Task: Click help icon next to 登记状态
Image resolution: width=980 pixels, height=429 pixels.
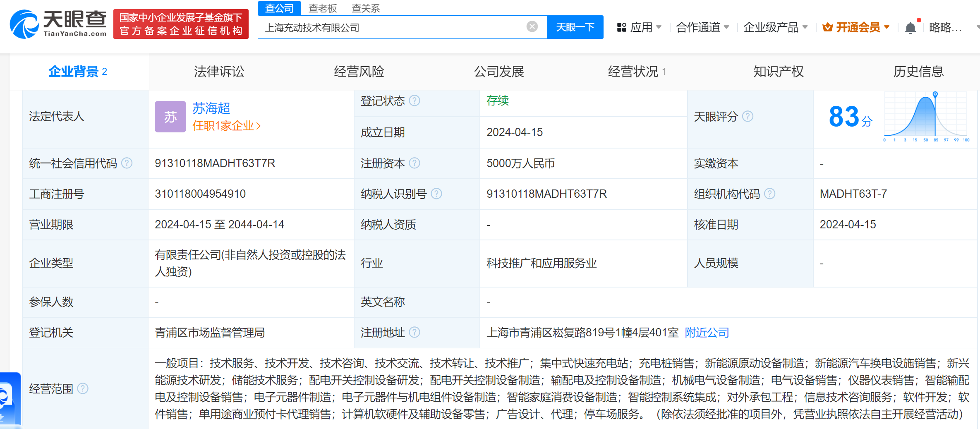Action: point(415,101)
